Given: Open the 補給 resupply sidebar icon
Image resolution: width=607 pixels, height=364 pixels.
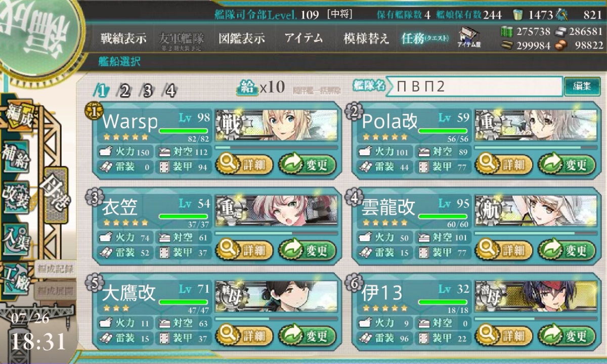Looking at the screenshot, I should [15, 157].
